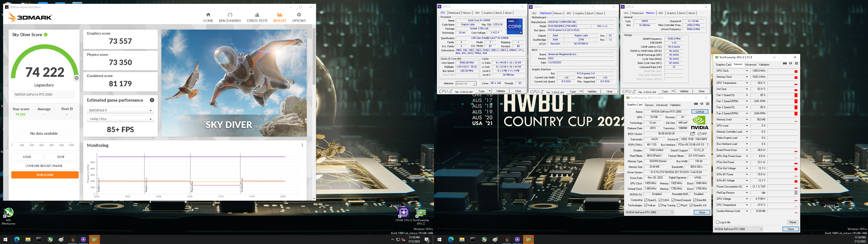Image resolution: width=868 pixels, height=244 pixels.
Task: Click the Bus Interface question mark icon
Action: click(x=707, y=145)
